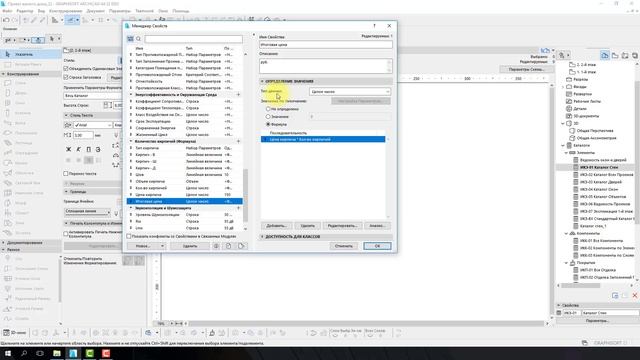The height and width of the screenshot is (360, 640).
Task: Toggle the 'Строка Заголовка' checkbox
Action: [x=66, y=77]
